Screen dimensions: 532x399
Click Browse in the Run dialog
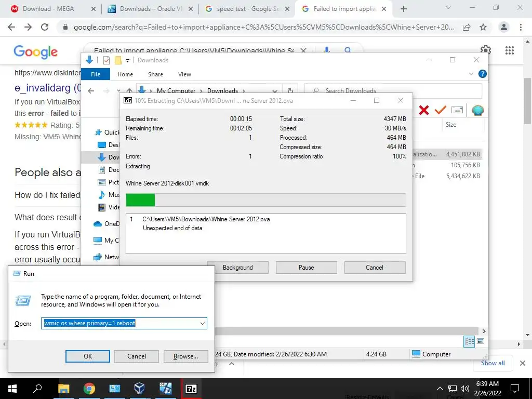[x=185, y=356]
